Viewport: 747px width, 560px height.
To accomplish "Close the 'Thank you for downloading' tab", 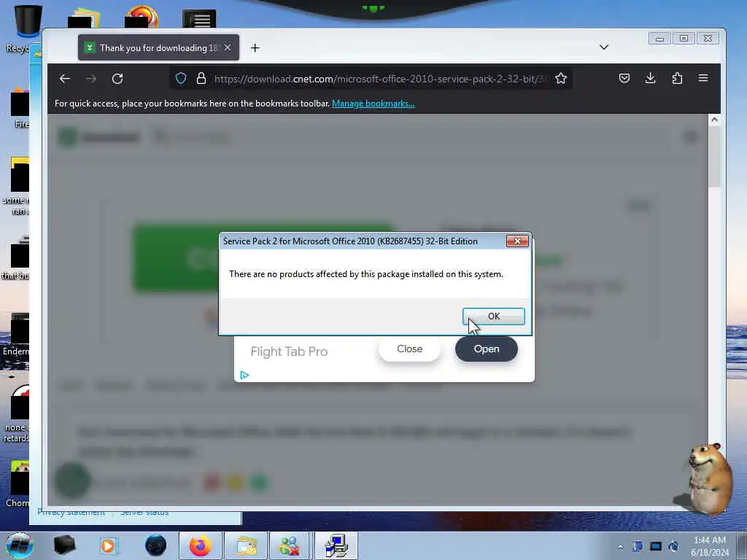I will 228,47.
